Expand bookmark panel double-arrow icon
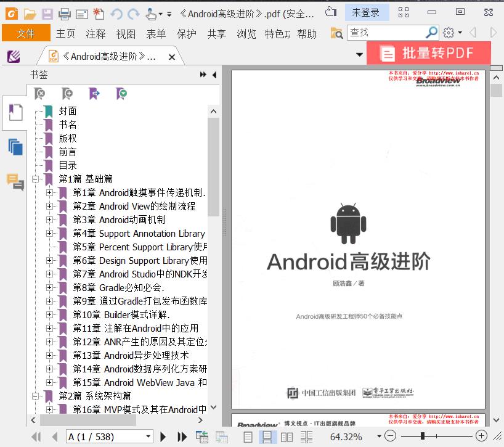Image resolution: width=504 pixels, height=447 pixels. coord(203,75)
